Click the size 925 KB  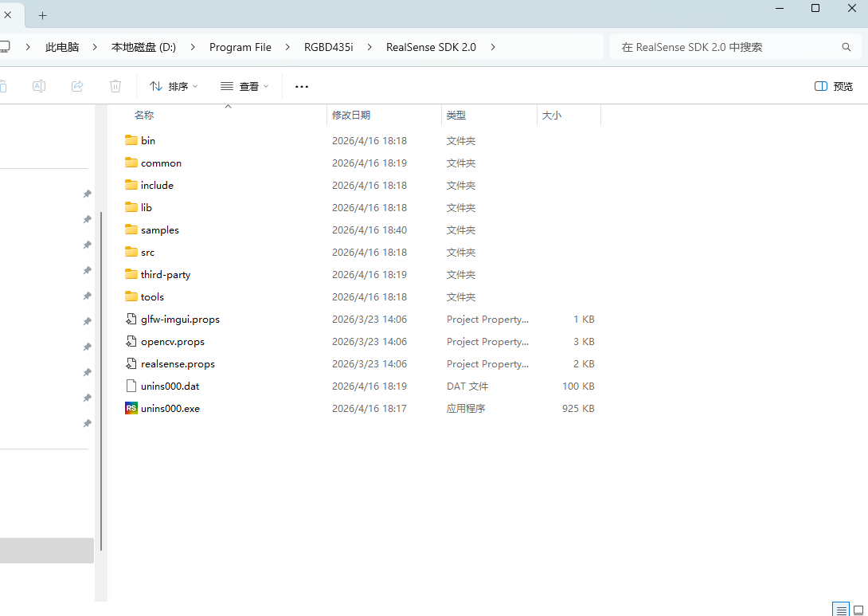tap(578, 408)
